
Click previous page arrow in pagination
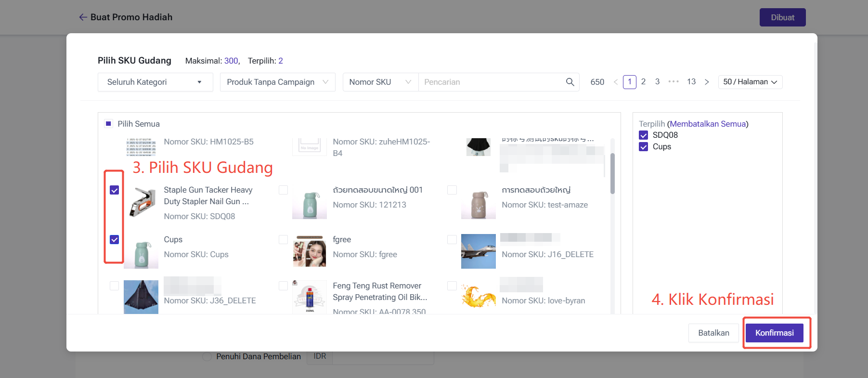coord(616,82)
